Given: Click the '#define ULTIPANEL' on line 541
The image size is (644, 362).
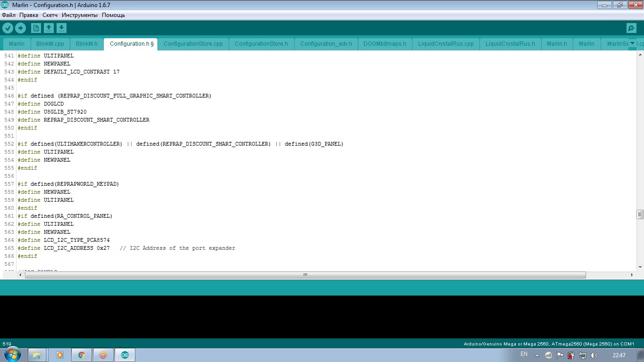Looking at the screenshot, I should (45, 56).
